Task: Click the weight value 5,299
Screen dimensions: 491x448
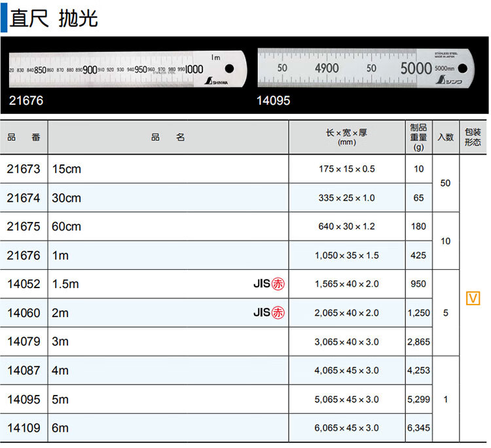Action: click(419, 400)
